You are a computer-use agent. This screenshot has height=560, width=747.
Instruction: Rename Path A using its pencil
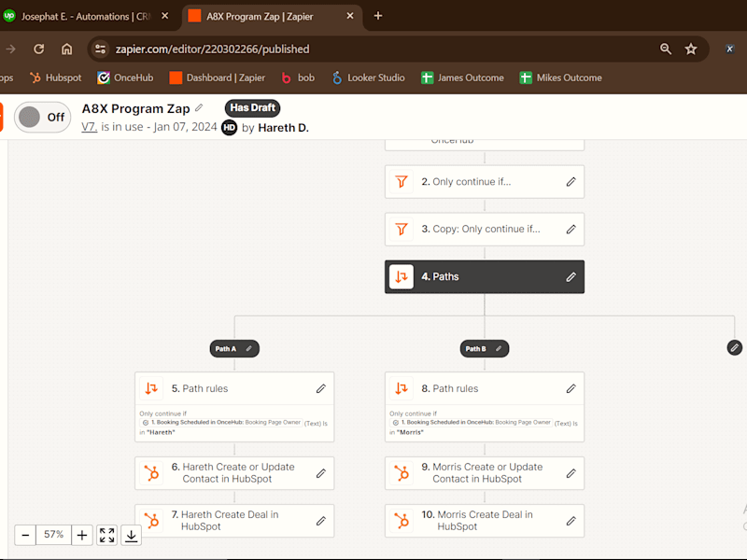click(248, 348)
